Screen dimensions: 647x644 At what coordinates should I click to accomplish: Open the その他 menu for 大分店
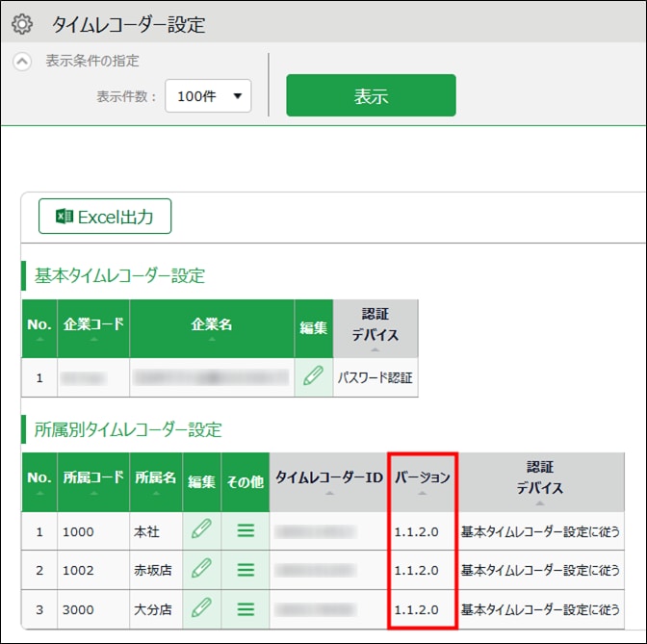(x=246, y=609)
